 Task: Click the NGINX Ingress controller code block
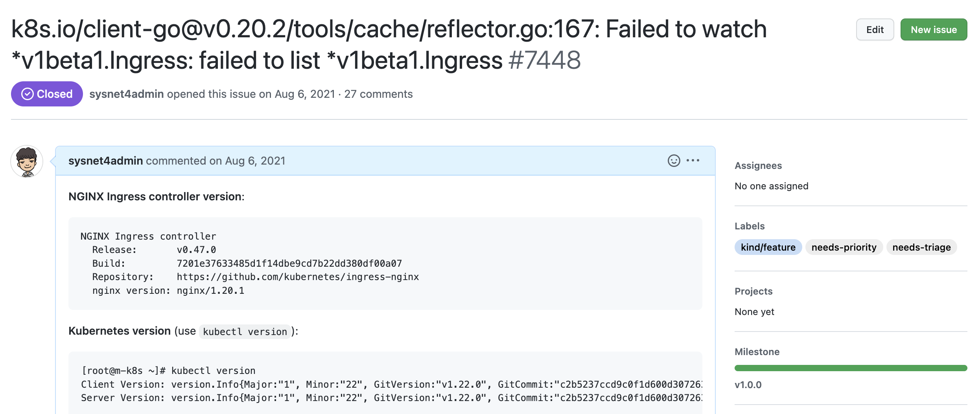click(385, 264)
